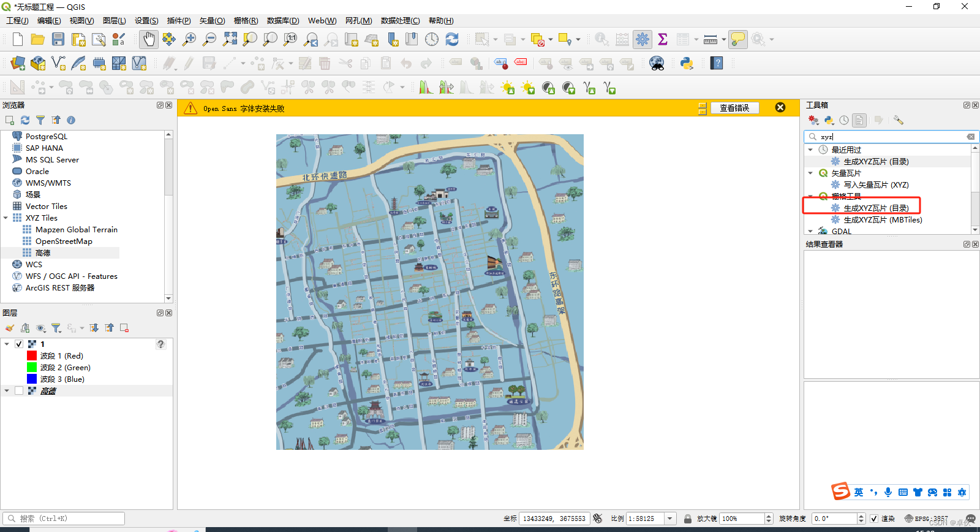Image resolution: width=980 pixels, height=532 pixels.
Task: Toggle the 渲染 render checkbox
Action: [x=874, y=519]
